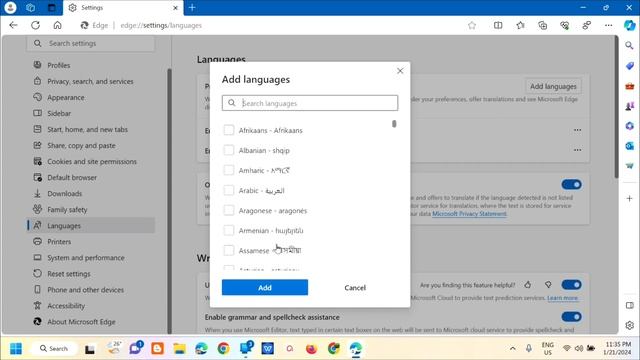Tick the Amharic language checkbox
This screenshot has height=360, width=640.
click(229, 170)
